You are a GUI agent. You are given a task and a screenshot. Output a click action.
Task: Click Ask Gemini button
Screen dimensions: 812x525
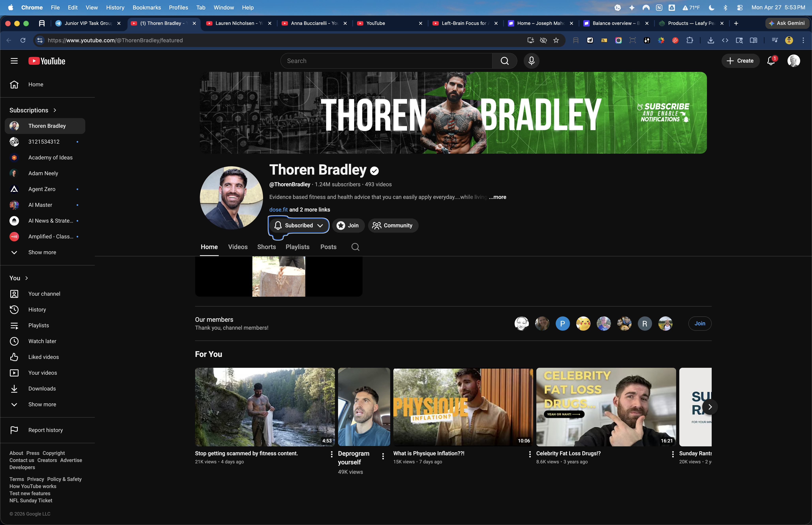[787, 23]
